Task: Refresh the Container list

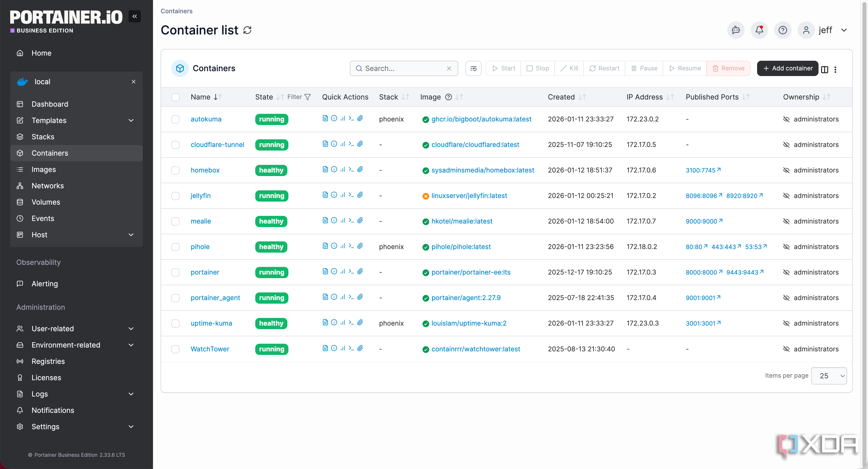Action: tap(247, 30)
